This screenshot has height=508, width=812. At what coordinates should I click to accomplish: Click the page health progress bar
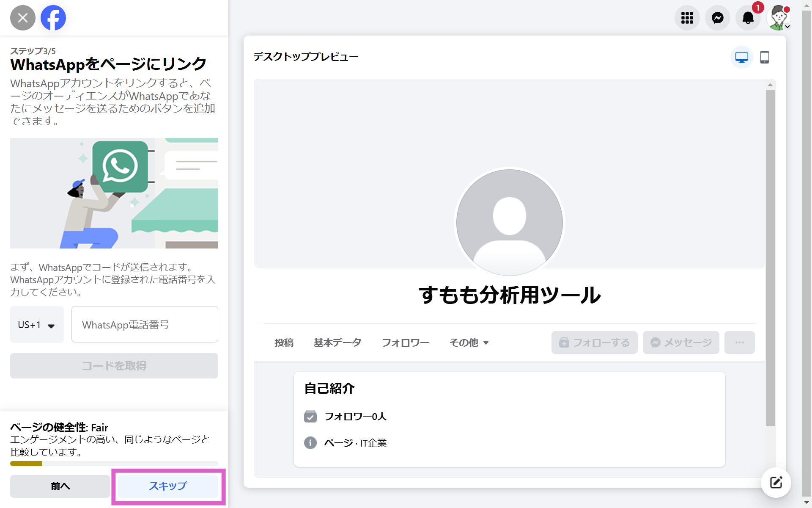coord(114,464)
